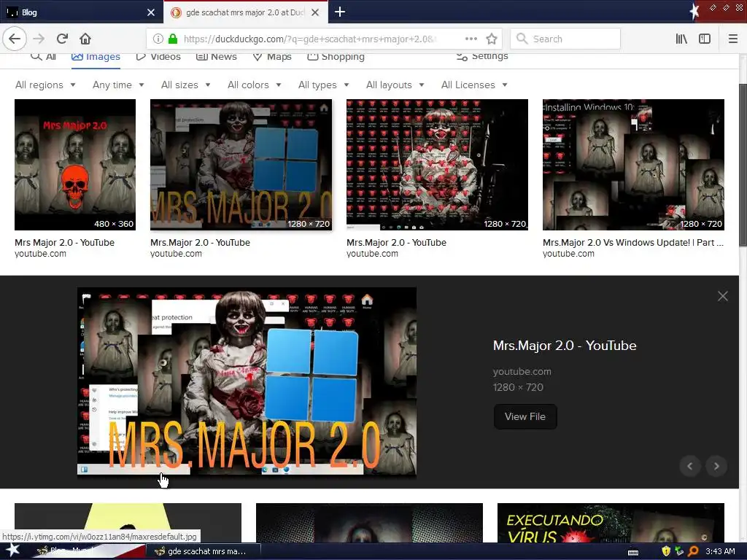Open page actions three-dots menu

click(x=471, y=39)
